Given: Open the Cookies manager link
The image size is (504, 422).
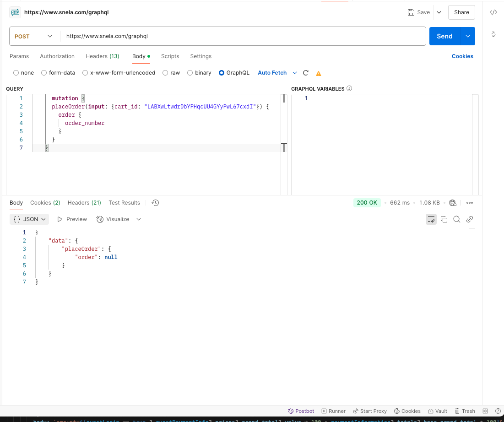Looking at the screenshot, I should click(x=462, y=56).
